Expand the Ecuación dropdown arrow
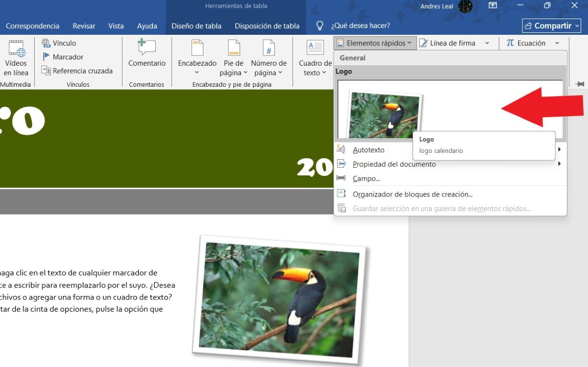588x367 pixels. pos(557,43)
